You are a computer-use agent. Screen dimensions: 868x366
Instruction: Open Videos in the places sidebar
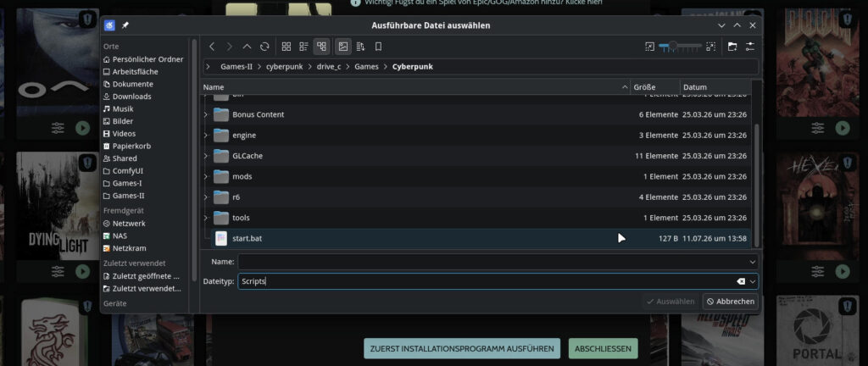pos(119,134)
